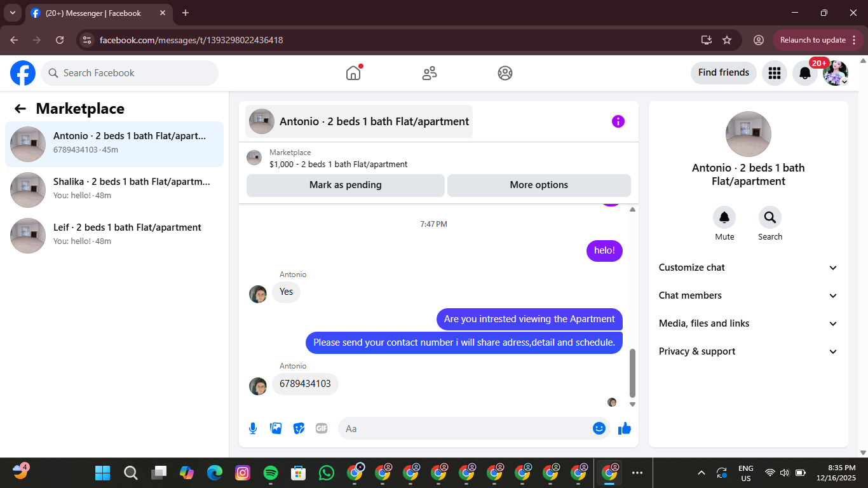Viewport: 868px width, 488px height.
Task: Open the tab search dropdown arrow
Action: click(13, 13)
